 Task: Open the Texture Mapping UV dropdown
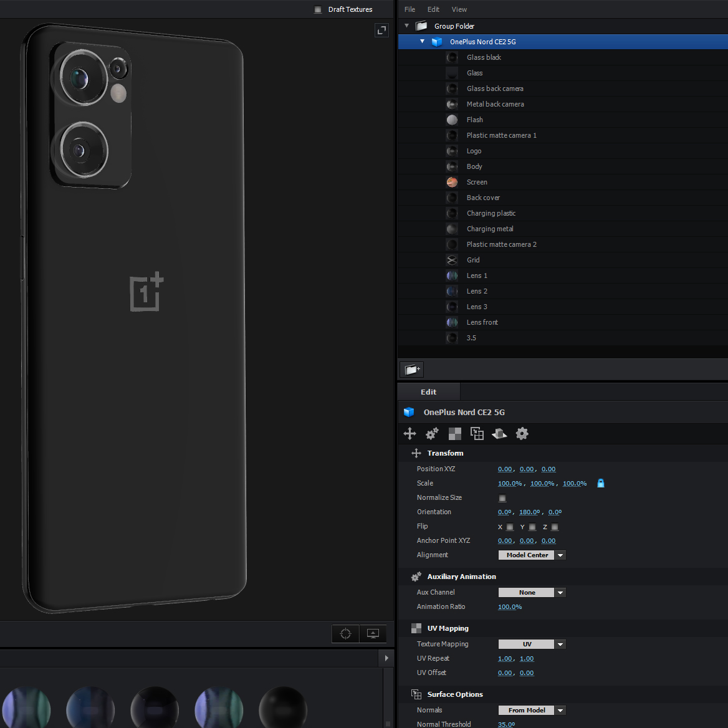532,644
